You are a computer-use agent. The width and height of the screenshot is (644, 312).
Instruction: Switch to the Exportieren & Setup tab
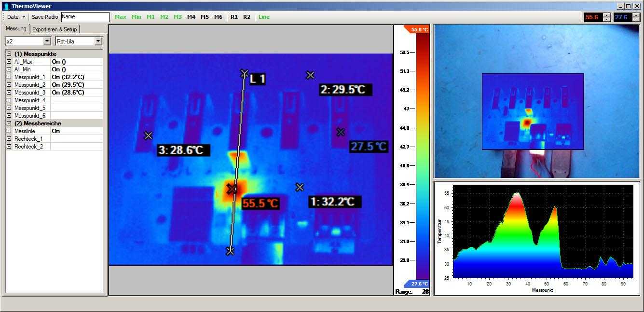pyautogui.click(x=55, y=29)
